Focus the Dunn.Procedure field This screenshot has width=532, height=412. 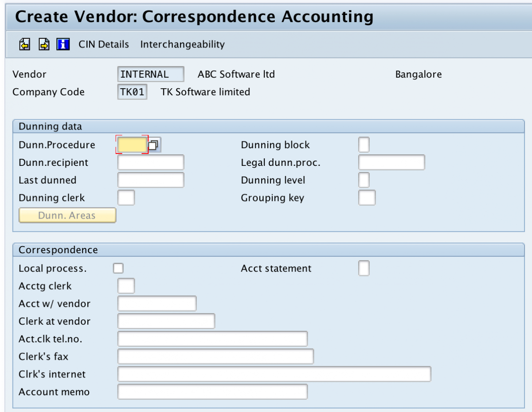tap(132, 145)
